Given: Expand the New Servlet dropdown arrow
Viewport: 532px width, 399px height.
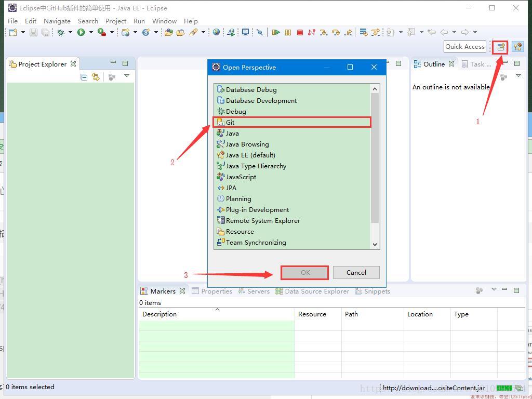Looking at the screenshot, I should [x=156, y=32].
